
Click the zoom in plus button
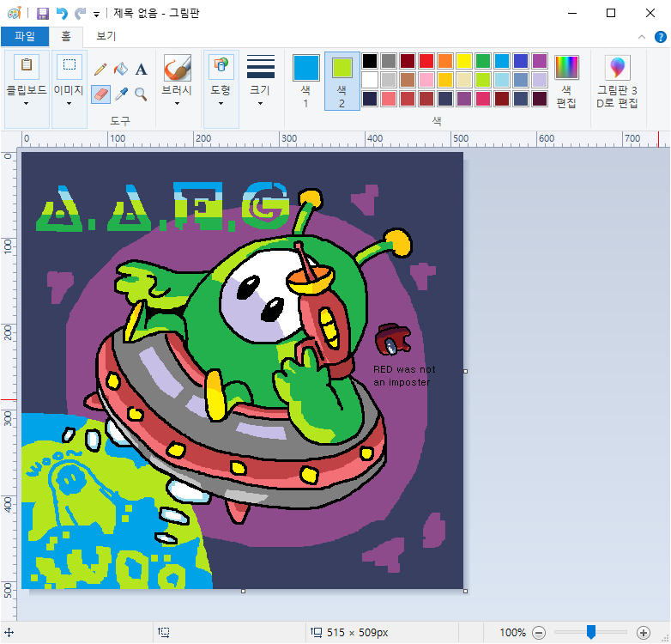(x=643, y=633)
